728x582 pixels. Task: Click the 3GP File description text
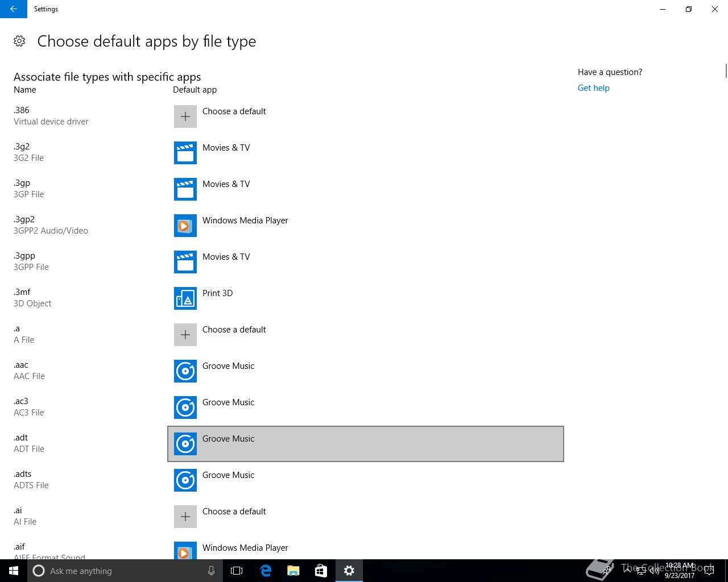click(x=28, y=194)
